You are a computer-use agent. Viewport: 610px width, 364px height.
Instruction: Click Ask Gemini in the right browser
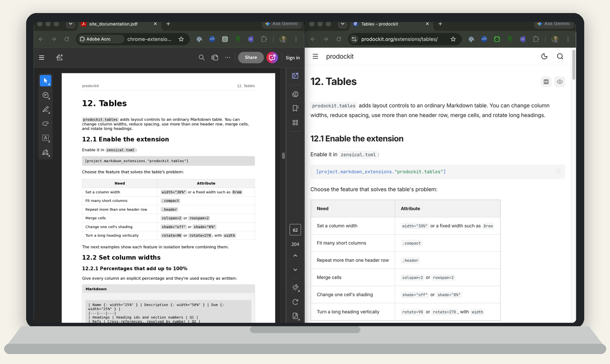click(x=553, y=24)
